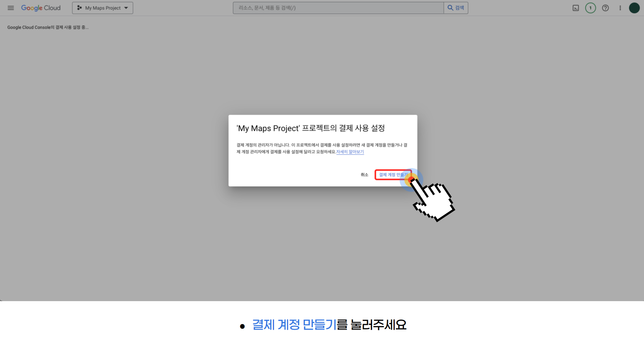Click the dialog title '결제 사용 설정'

(x=310, y=128)
